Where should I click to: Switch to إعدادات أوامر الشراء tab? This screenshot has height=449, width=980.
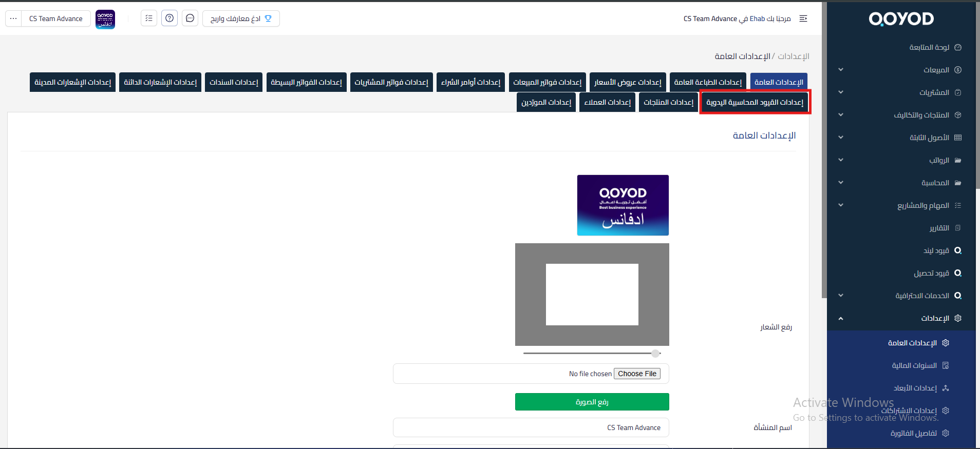[470, 82]
